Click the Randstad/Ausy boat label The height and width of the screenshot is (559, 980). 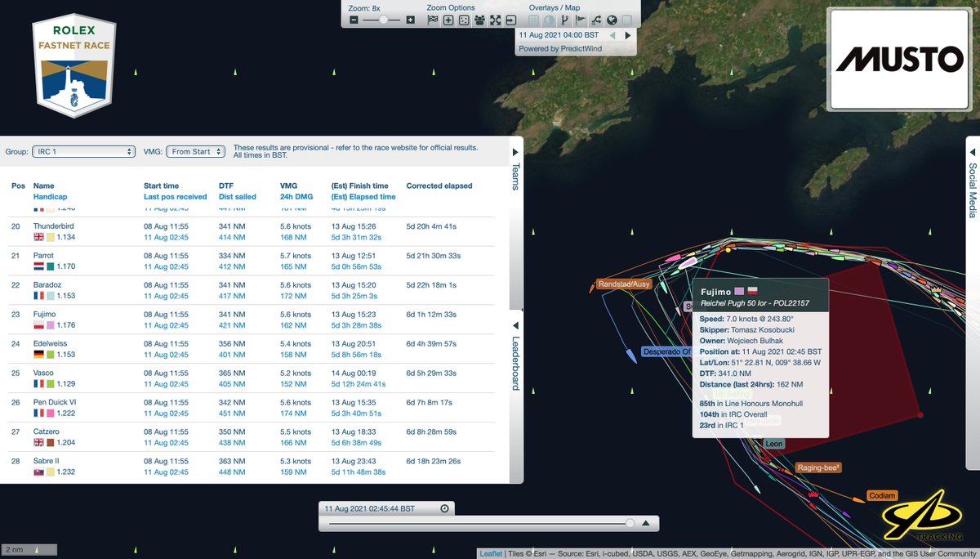624,284
